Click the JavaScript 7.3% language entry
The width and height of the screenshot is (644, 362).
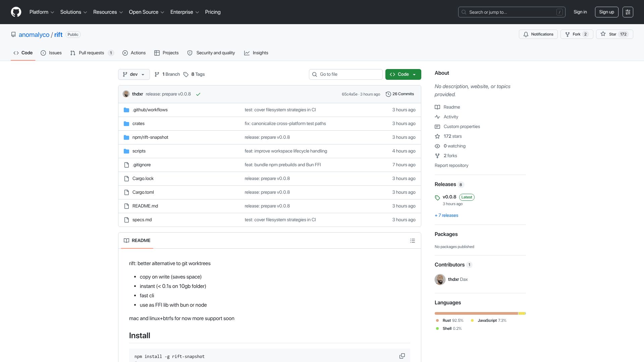(x=489, y=321)
